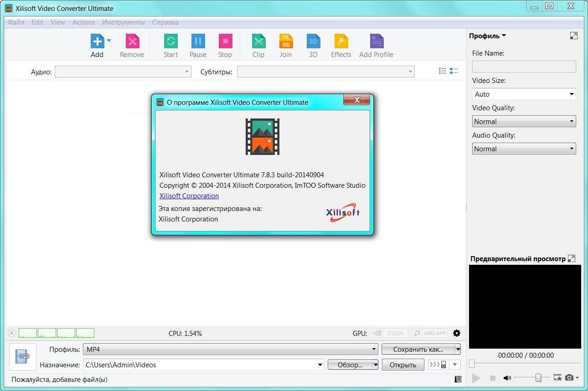This screenshot has height=391, width=588.
Task: Mute the preview volume
Action: [507, 378]
